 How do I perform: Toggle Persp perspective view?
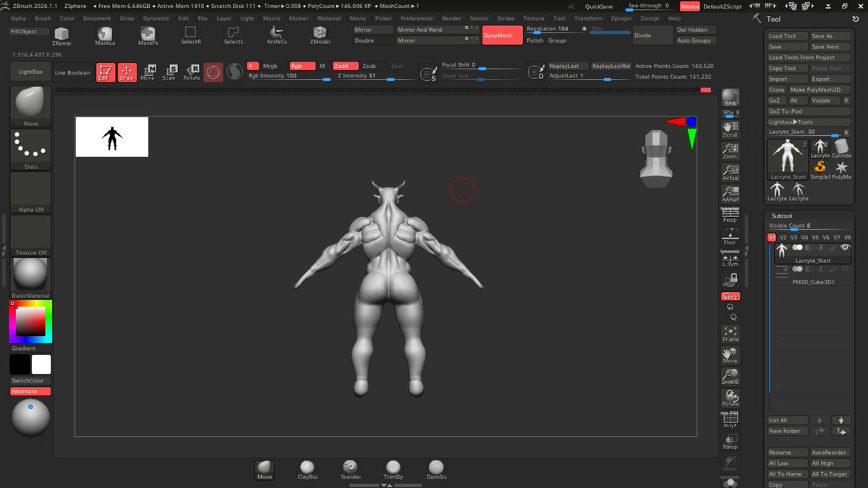tap(731, 215)
